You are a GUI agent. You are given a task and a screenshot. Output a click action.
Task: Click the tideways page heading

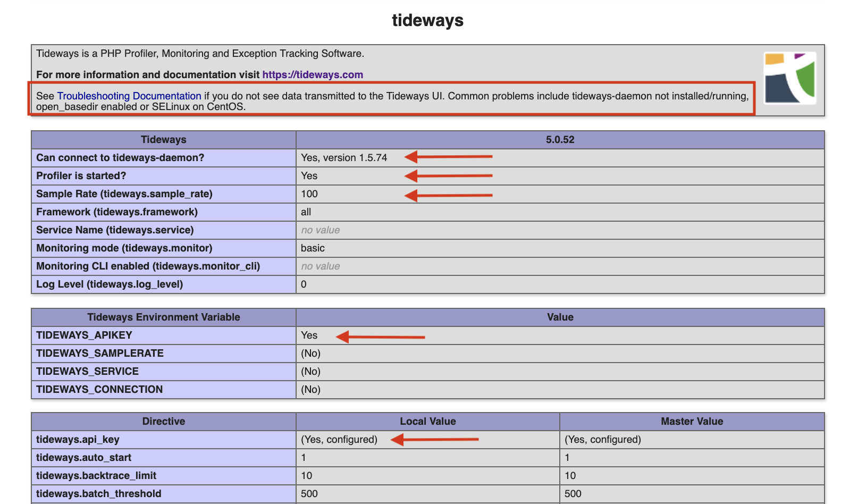click(x=427, y=20)
